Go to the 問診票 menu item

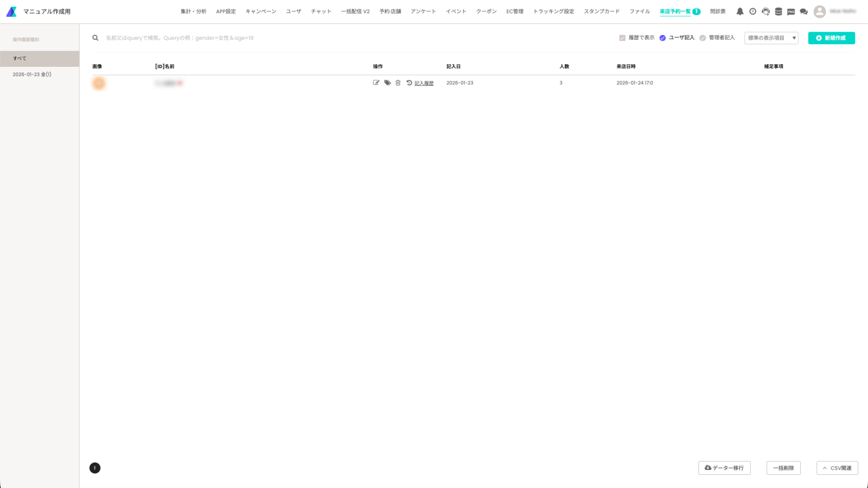pos(717,12)
